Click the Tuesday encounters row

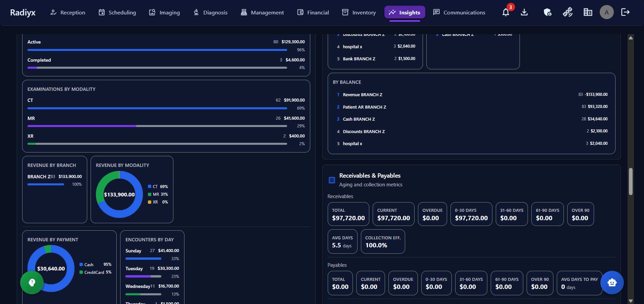coord(152,272)
